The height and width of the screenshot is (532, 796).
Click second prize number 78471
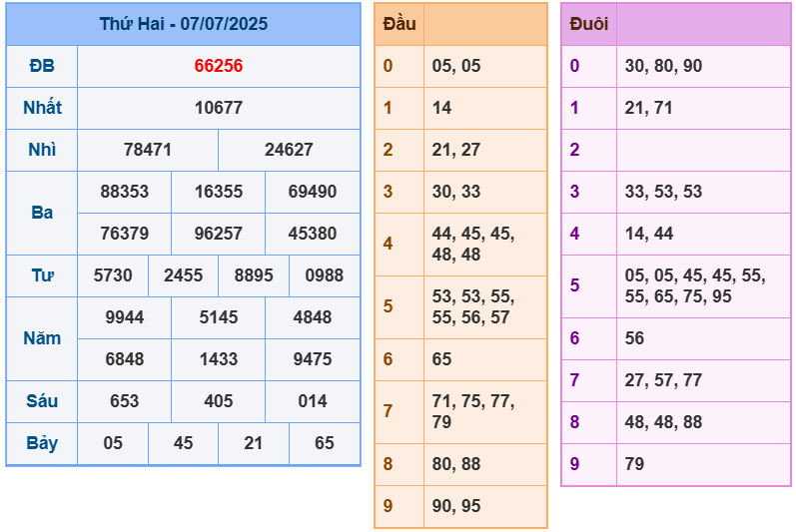click(x=147, y=150)
